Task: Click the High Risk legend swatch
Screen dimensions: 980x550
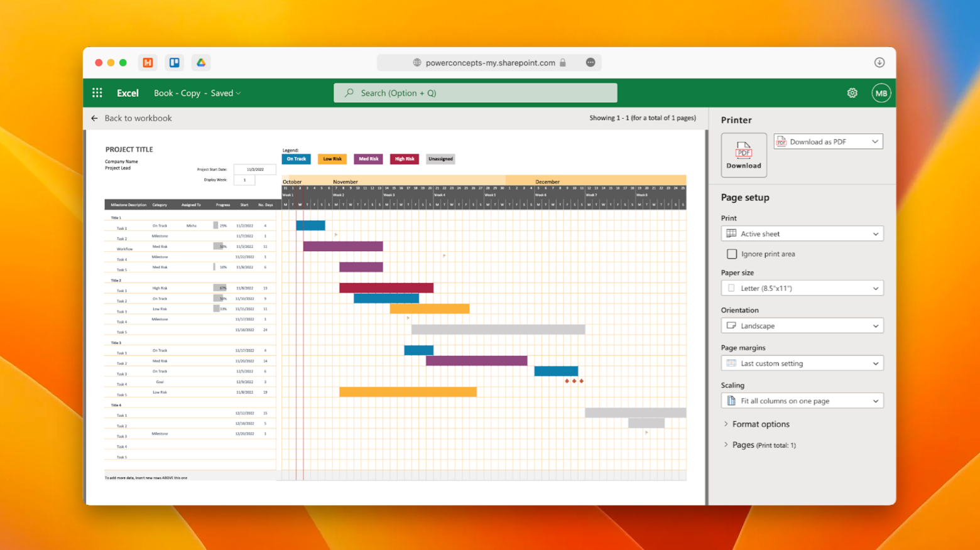Action: click(404, 159)
